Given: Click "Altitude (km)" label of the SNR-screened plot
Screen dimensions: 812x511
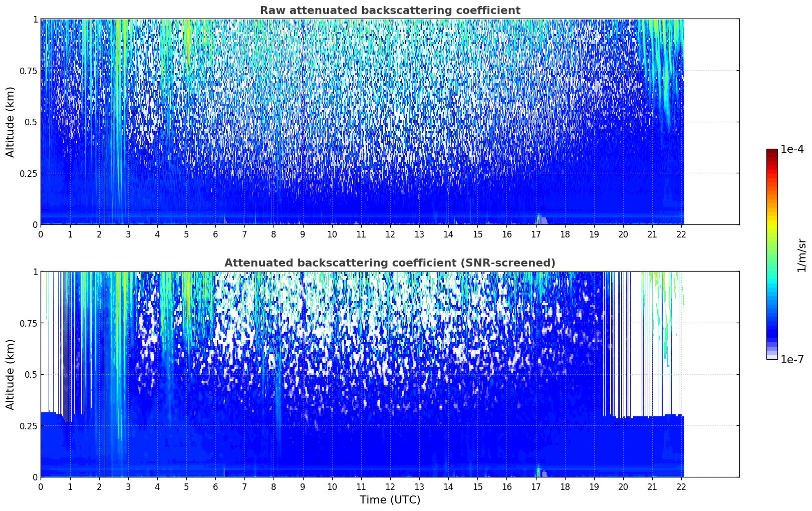Looking at the screenshot, I should 11,374.
